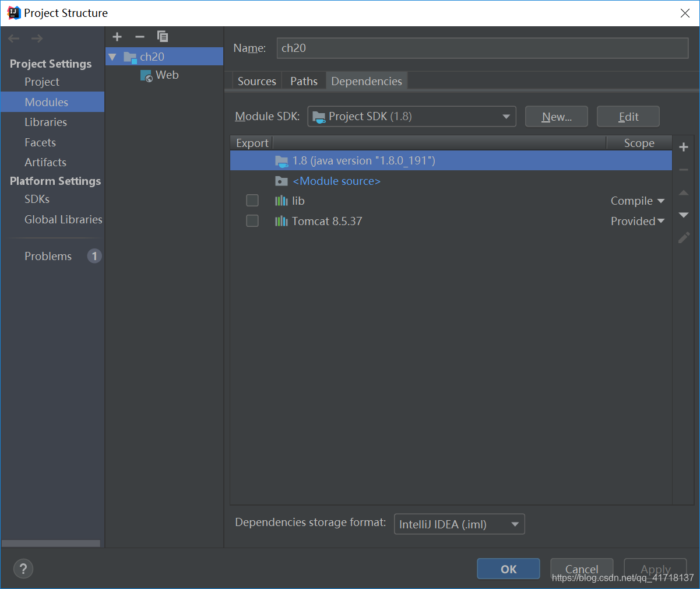Select the <Module source> row
The width and height of the screenshot is (700, 589).
(451, 181)
